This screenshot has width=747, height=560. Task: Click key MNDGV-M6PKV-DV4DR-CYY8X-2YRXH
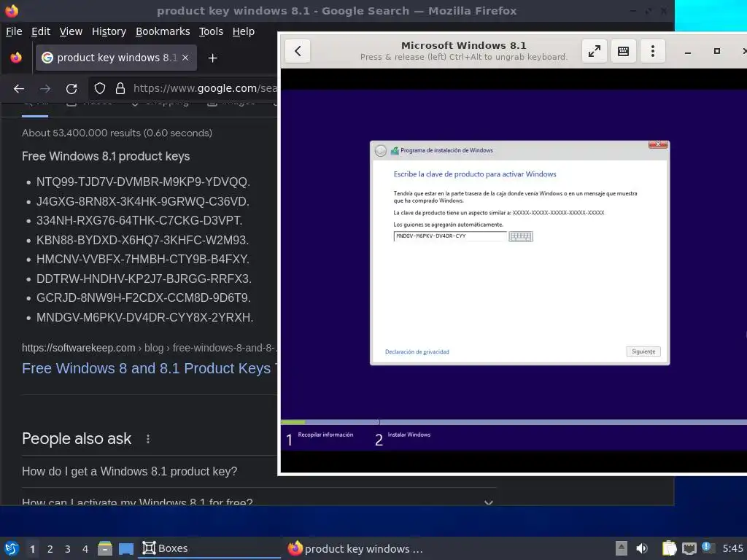pos(145,317)
